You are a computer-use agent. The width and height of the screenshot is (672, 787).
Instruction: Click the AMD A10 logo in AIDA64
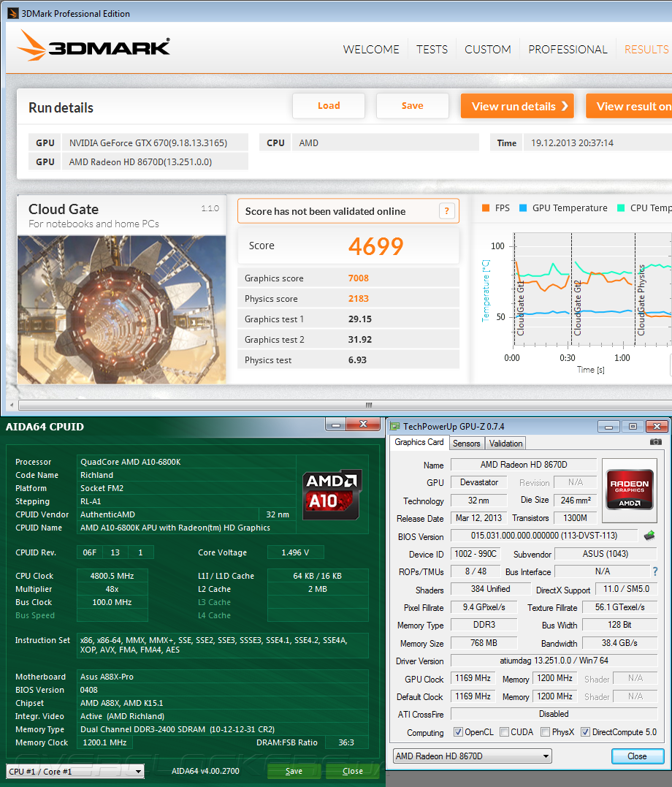(x=332, y=494)
